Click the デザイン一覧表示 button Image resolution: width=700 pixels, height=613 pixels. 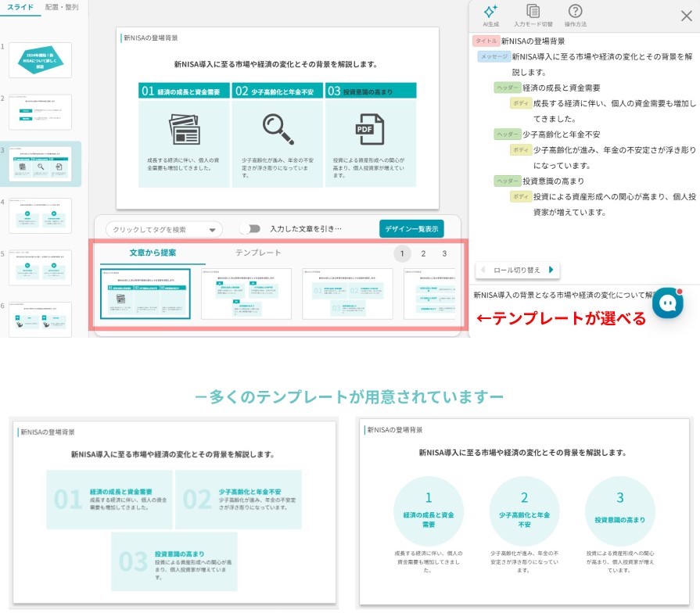411,228
